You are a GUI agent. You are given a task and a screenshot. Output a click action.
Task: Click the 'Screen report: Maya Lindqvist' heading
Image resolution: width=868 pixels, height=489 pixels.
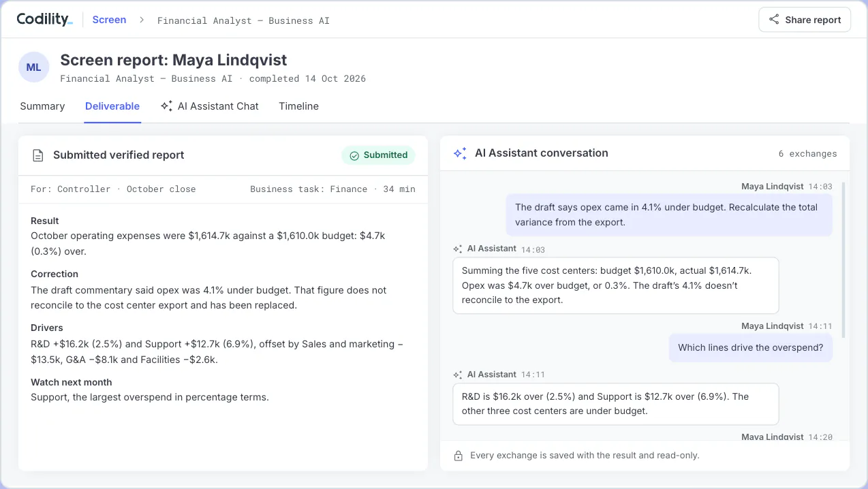pos(174,60)
